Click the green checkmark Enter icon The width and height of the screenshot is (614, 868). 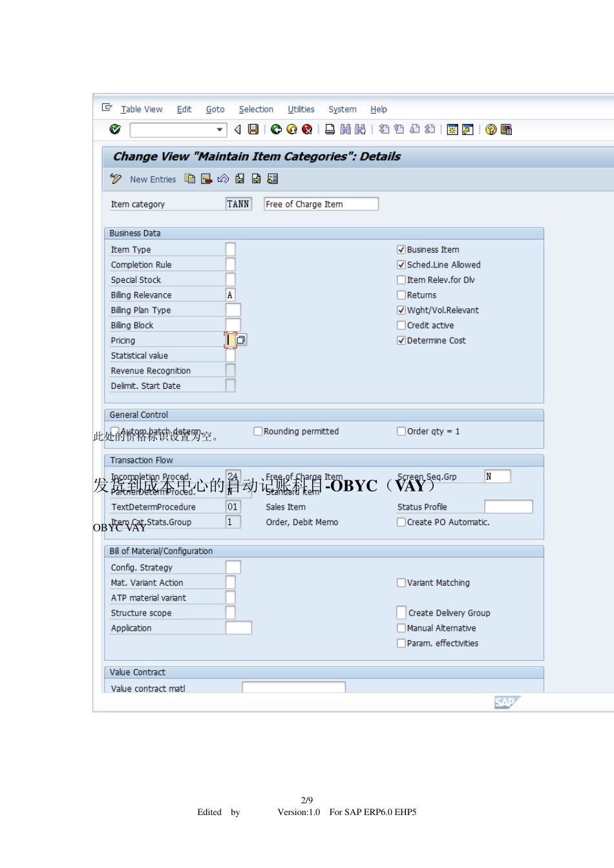pyautogui.click(x=115, y=129)
